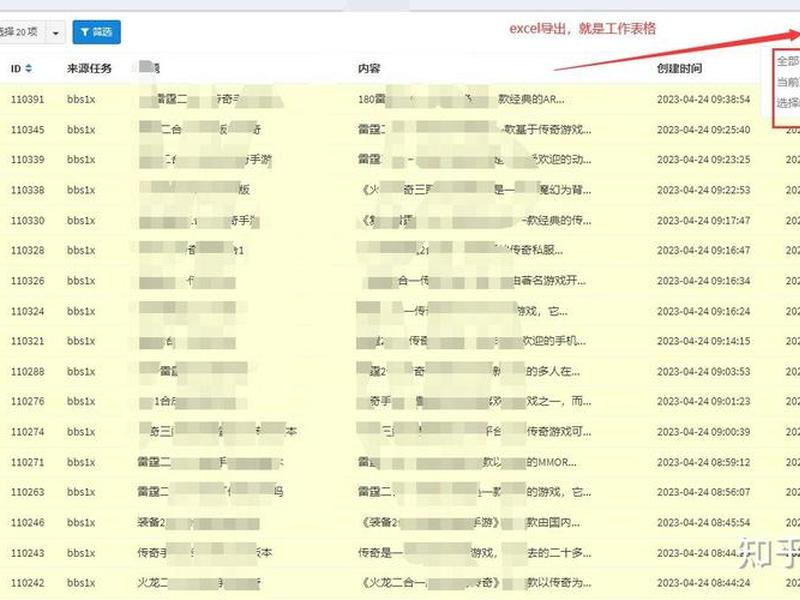Viewport: 800px width, 600px height.
Task: Select row ID 110288
Action: [x=28, y=371]
